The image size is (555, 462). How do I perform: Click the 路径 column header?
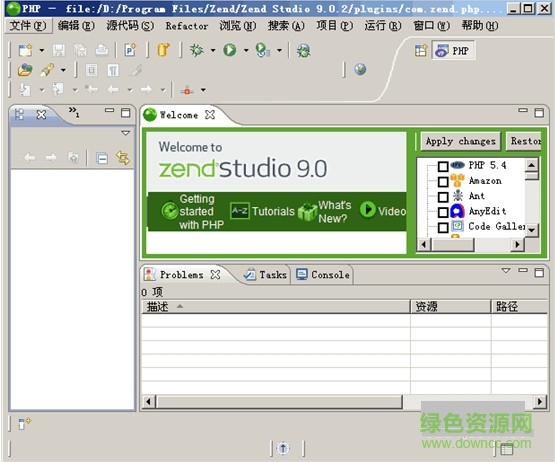click(520, 307)
